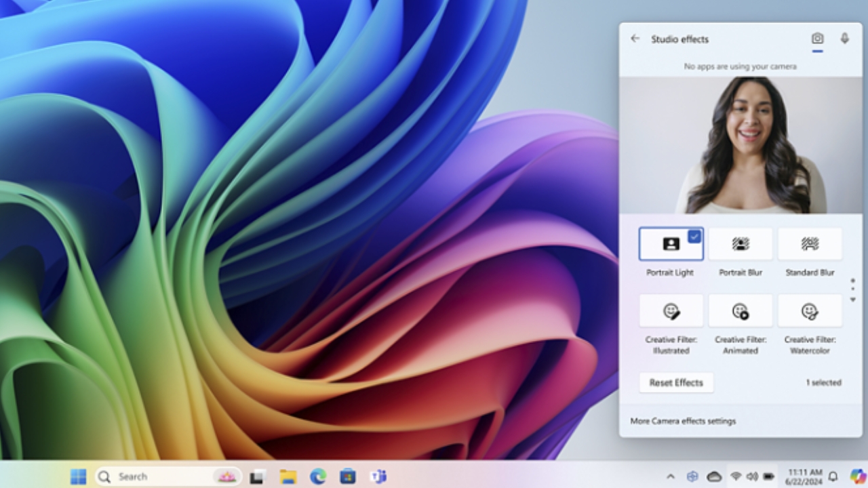Image resolution: width=868 pixels, height=488 pixels.
Task: Open the Windows Start menu
Action: [x=79, y=476]
